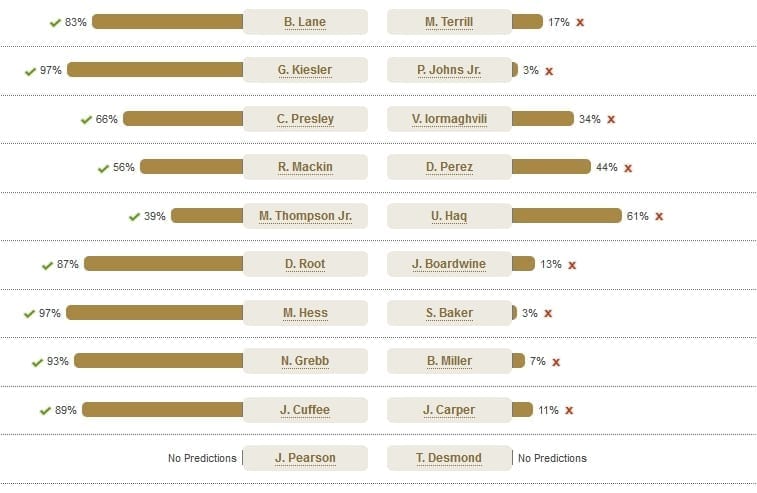The width and height of the screenshot is (757, 493).
Task: Open B. Lane fighter link
Action: [305, 22]
